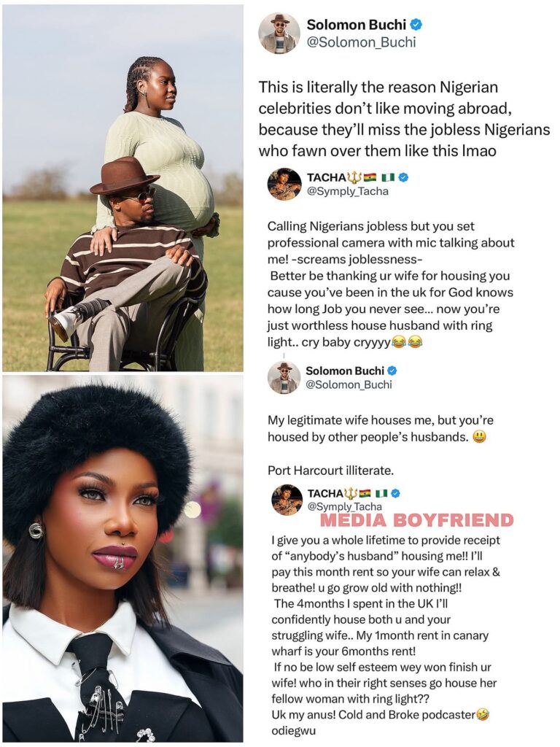Click the Ghana flag emoji on first TACHA name
The width and height of the screenshot is (560, 747).
(370, 178)
